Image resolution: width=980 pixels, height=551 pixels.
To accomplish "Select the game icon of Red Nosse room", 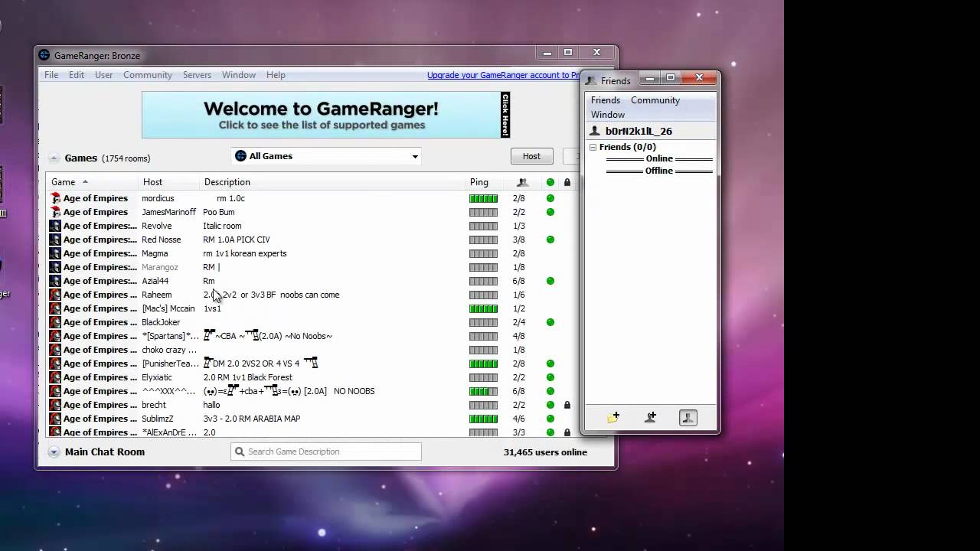I will click(55, 240).
